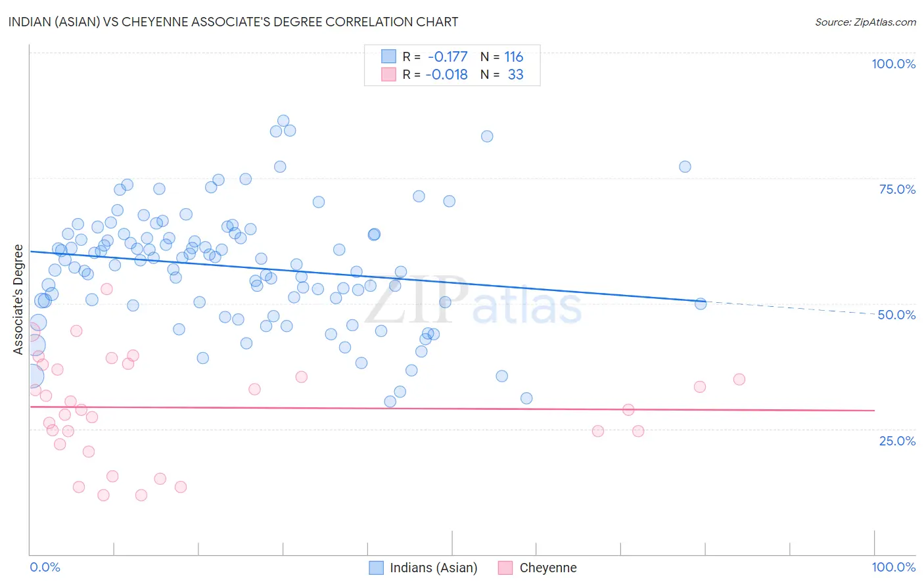Viewport: 924px width, 586px height.
Task: Select the Cheyenne legend label
Action: point(548,568)
